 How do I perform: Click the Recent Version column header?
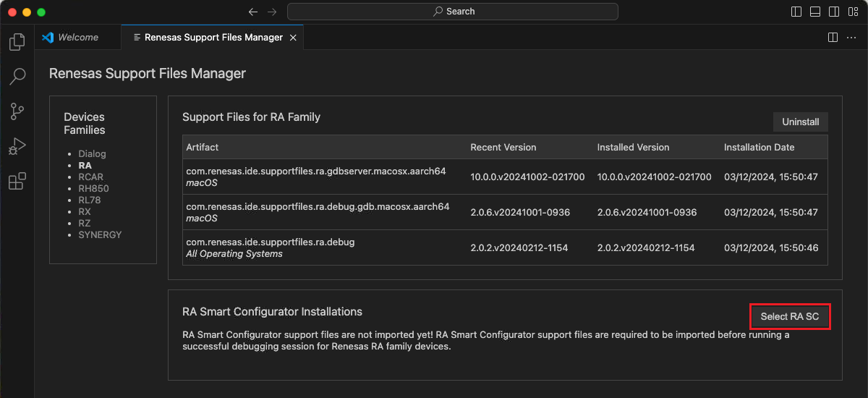point(503,147)
